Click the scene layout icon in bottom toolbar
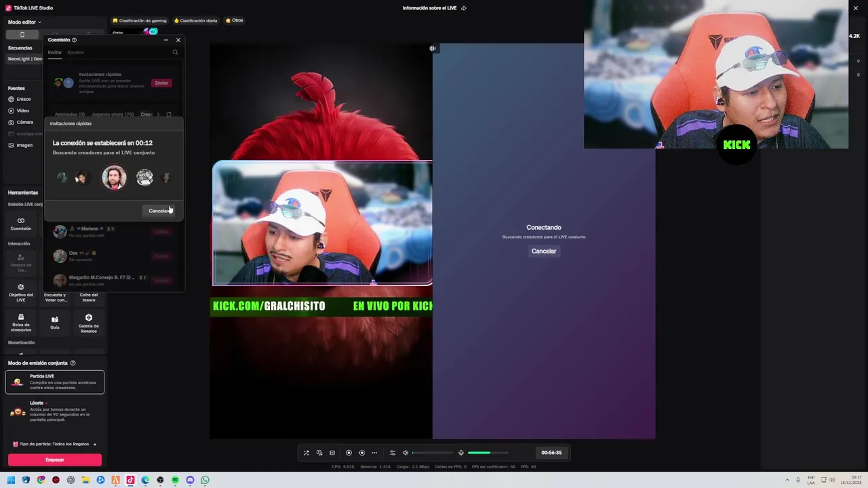The height and width of the screenshot is (488, 868). (x=319, y=453)
